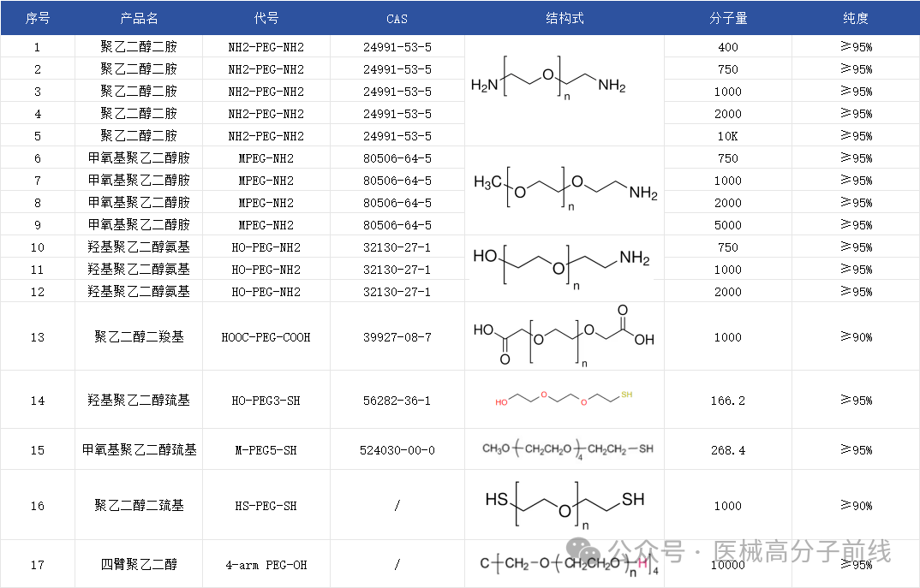Click the 结构式 column header
This screenshot has width=920, height=588.
(x=565, y=18)
